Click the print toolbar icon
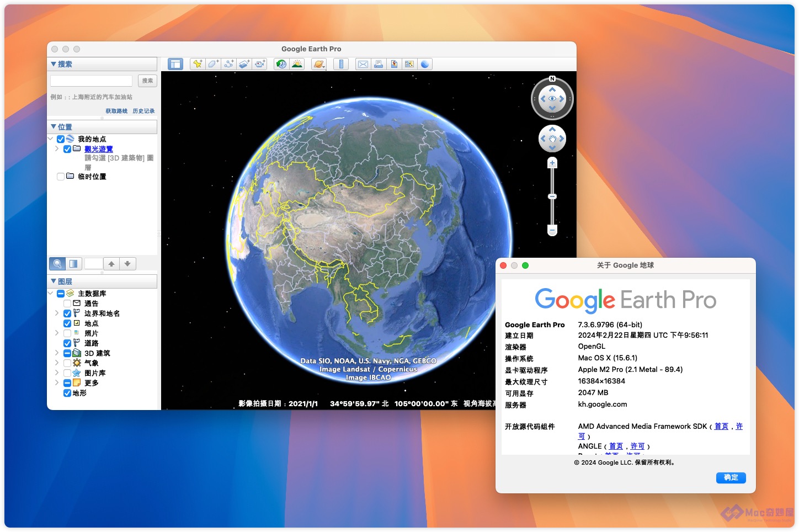Viewport: 799px width, 532px height. (x=379, y=64)
